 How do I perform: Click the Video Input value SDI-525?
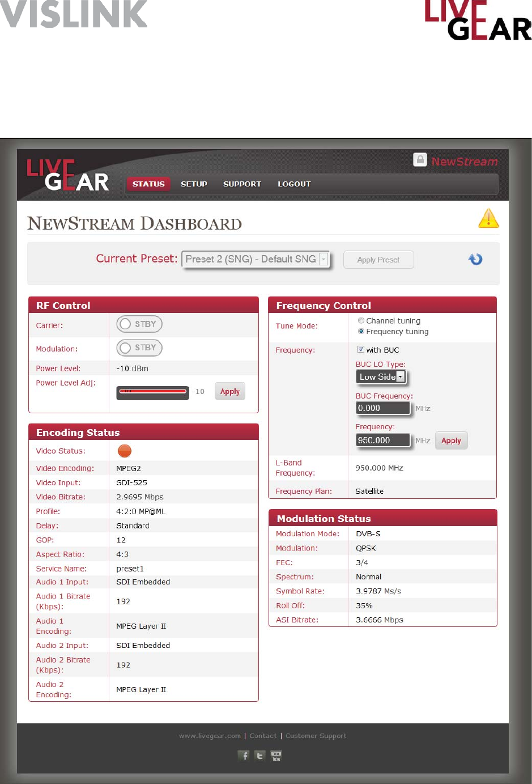tap(131, 482)
